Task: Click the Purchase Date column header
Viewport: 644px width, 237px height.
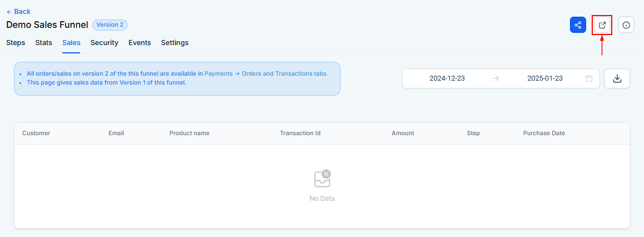Action: [x=544, y=134]
